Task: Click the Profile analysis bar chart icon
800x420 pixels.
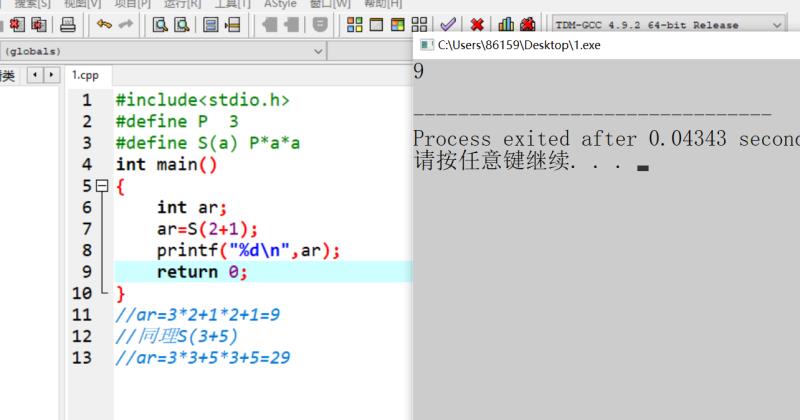Action: [x=506, y=24]
